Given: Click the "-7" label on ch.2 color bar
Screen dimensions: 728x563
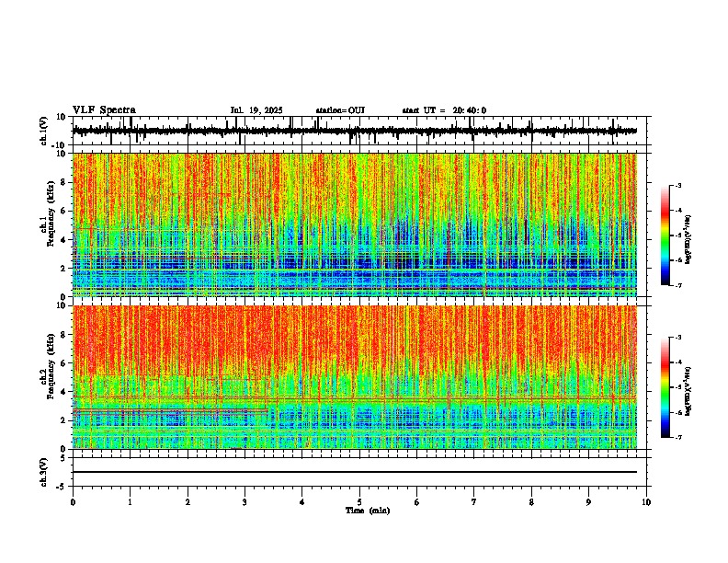Looking at the screenshot, I should [677, 437].
